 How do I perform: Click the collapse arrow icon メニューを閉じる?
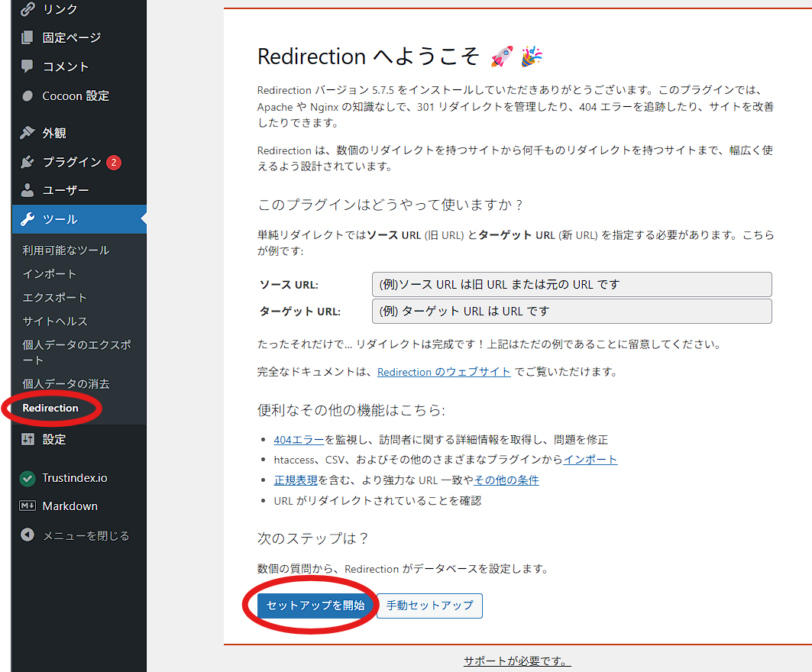(x=27, y=535)
